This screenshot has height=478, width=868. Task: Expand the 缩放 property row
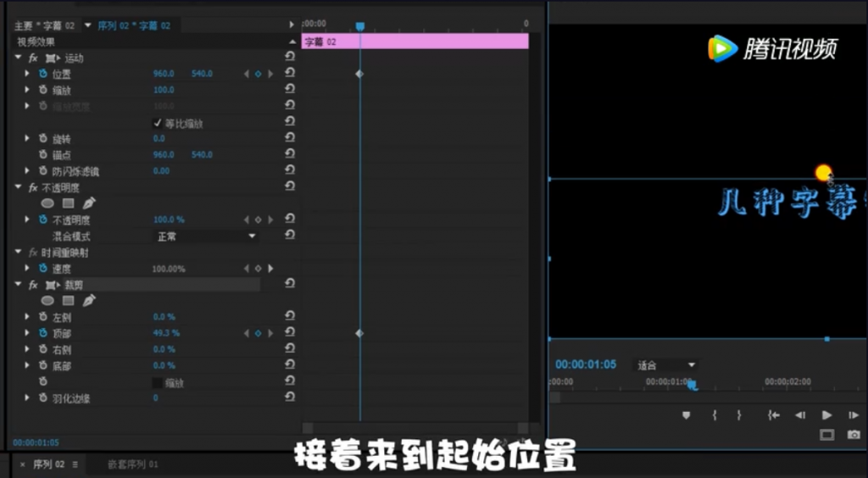click(27, 90)
